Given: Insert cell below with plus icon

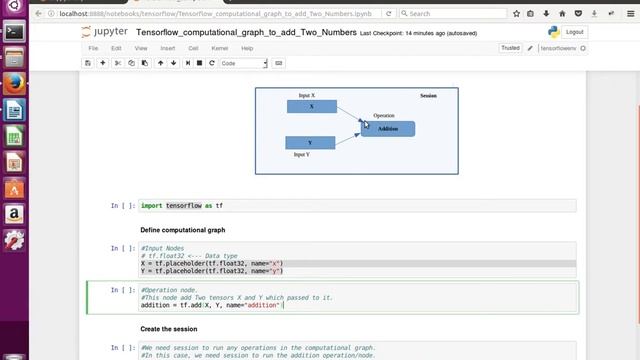Looking at the screenshot, I should (103, 63).
